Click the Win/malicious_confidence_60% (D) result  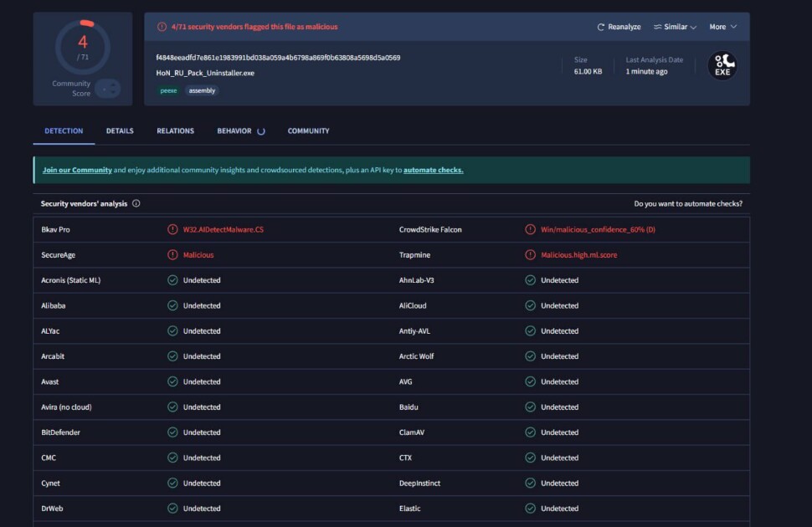(599, 229)
